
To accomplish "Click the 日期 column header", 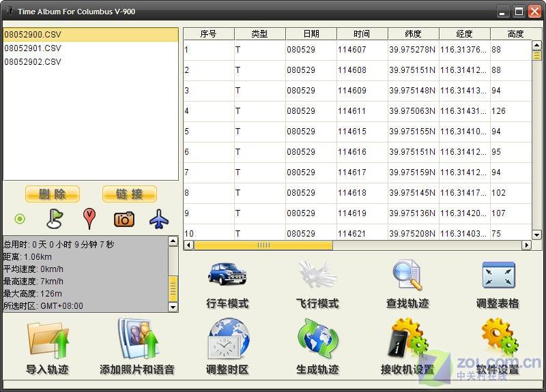I will (311, 33).
